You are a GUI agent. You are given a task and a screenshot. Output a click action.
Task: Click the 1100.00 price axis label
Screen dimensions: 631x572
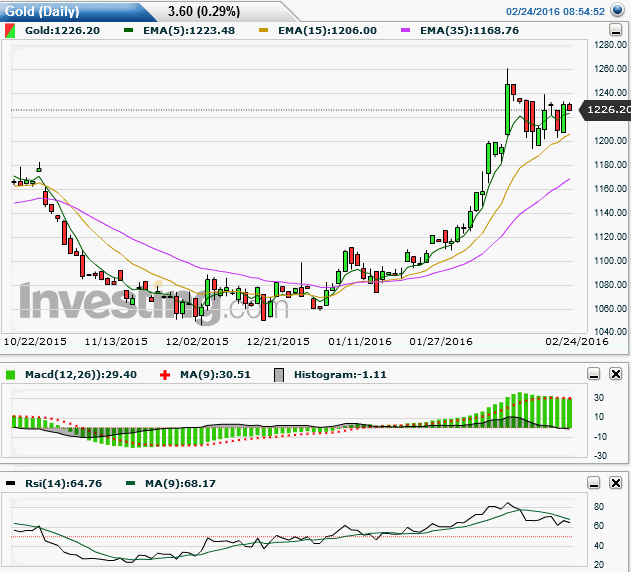click(x=610, y=261)
